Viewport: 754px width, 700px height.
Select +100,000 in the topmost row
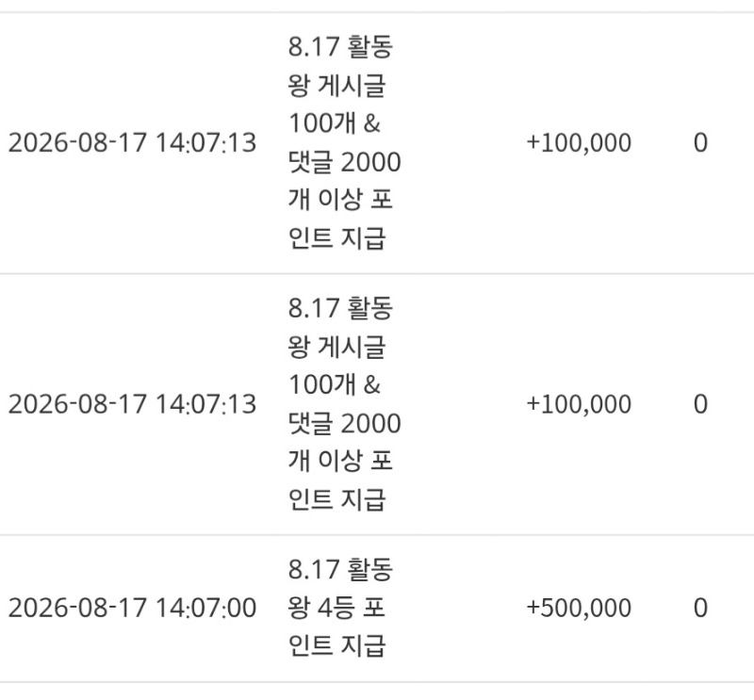(579, 143)
